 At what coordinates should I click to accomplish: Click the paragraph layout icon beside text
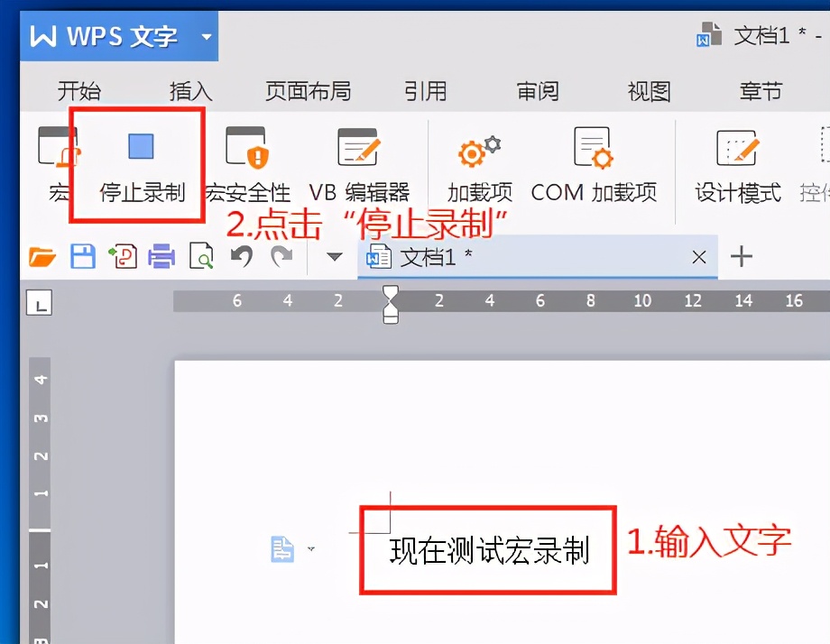click(282, 548)
